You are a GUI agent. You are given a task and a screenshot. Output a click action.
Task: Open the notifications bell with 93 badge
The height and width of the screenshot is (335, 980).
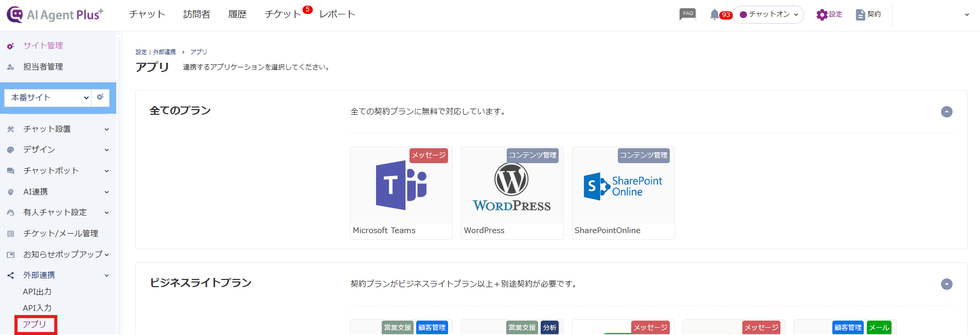coord(720,14)
